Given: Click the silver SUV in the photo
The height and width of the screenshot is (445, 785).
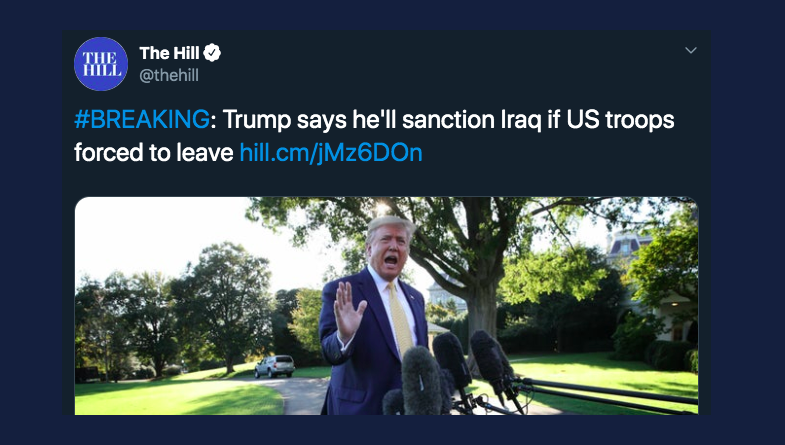Looking at the screenshot, I should click(x=274, y=366).
